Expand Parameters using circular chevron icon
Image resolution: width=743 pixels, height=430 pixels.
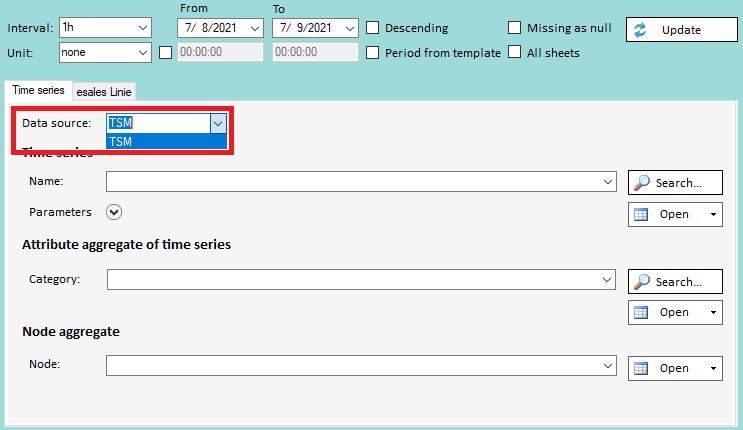[x=114, y=212]
